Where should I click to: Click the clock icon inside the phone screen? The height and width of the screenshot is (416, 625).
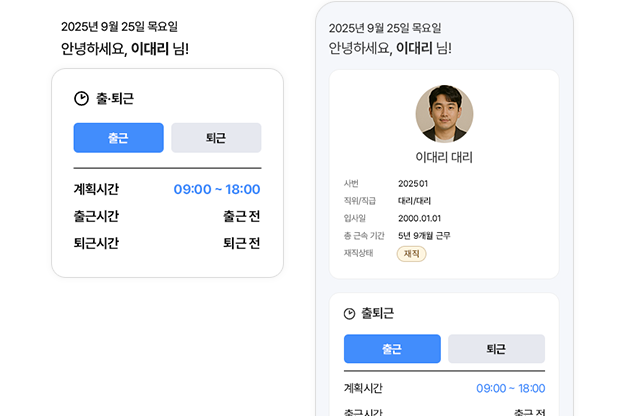[x=349, y=313]
